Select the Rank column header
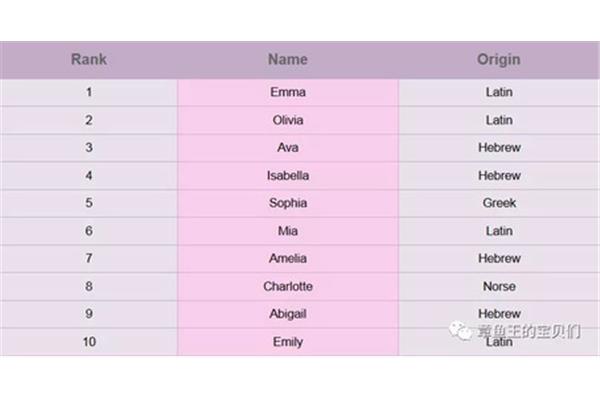 click(89, 59)
